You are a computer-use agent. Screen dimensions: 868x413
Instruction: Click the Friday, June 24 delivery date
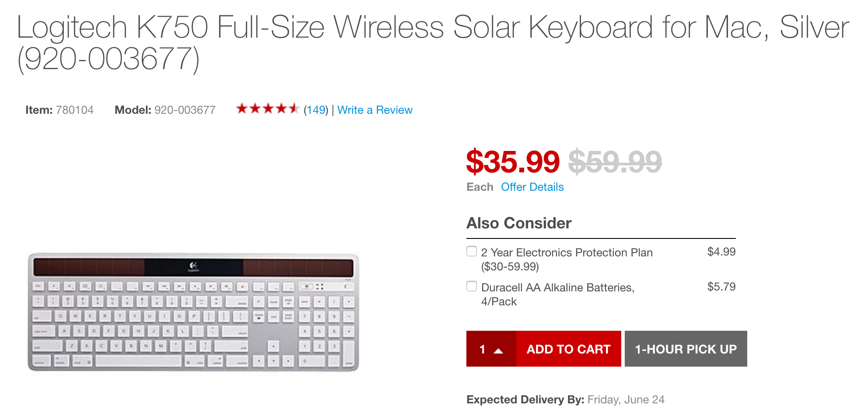click(x=626, y=400)
